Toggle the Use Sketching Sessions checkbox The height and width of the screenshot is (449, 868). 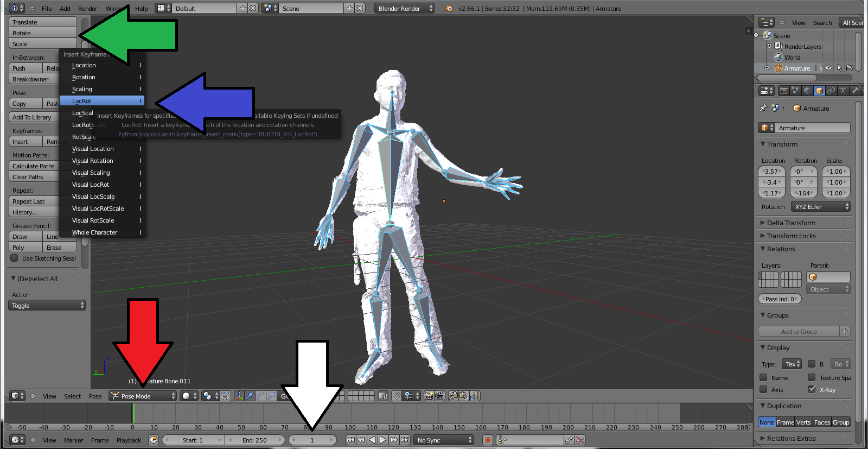click(x=15, y=258)
